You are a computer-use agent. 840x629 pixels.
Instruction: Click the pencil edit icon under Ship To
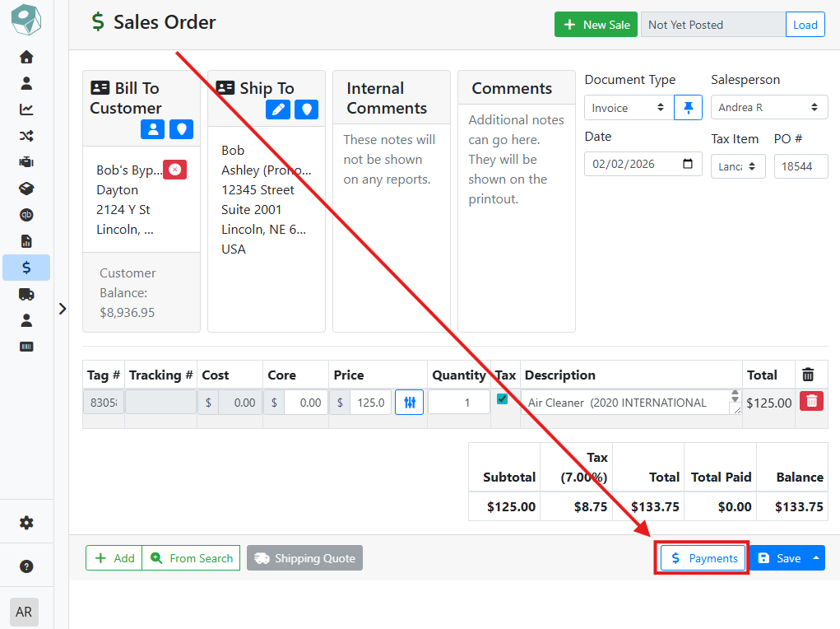278,109
